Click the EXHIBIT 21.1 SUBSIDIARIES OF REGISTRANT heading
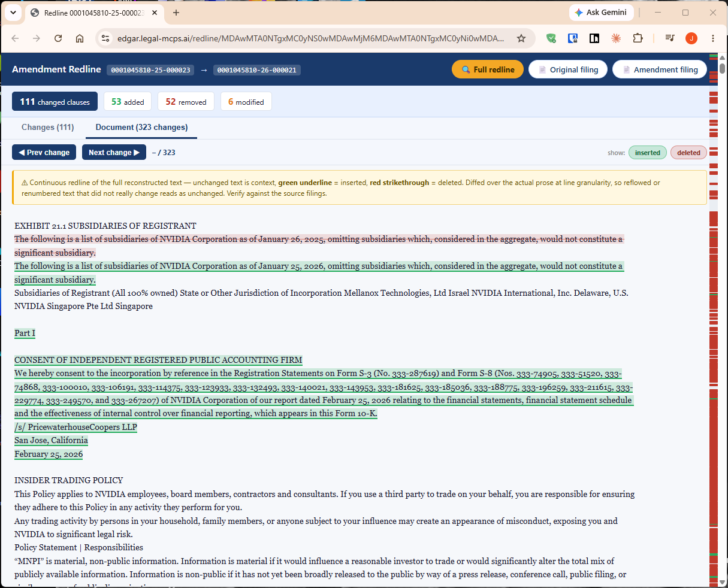Screen dimensions: 728x588 [x=105, y=226]
